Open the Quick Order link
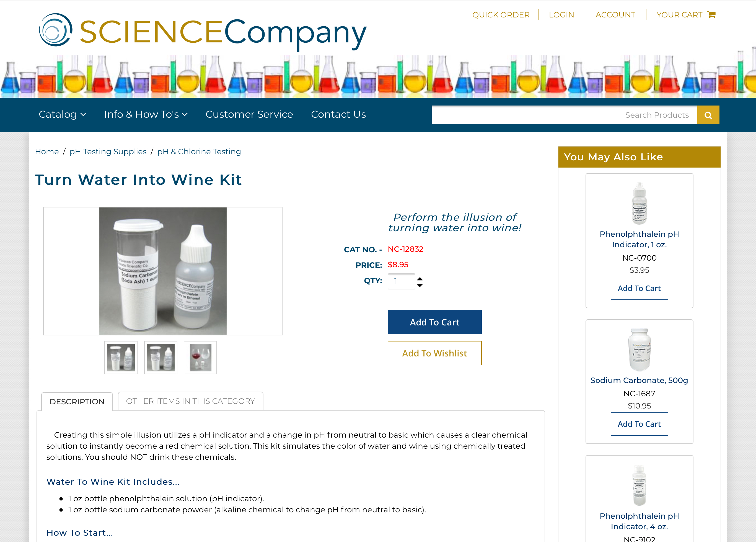 (501, 15)
